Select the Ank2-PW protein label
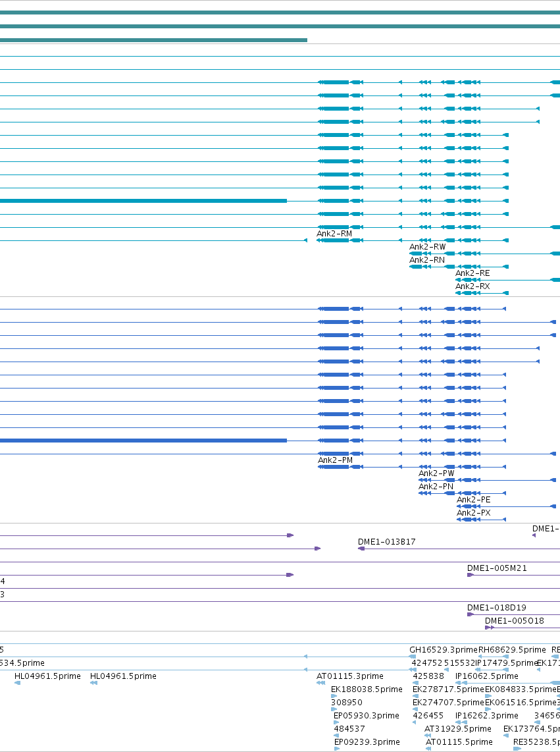The width and height of the screenshot is (560, 752). coord(436,473)
